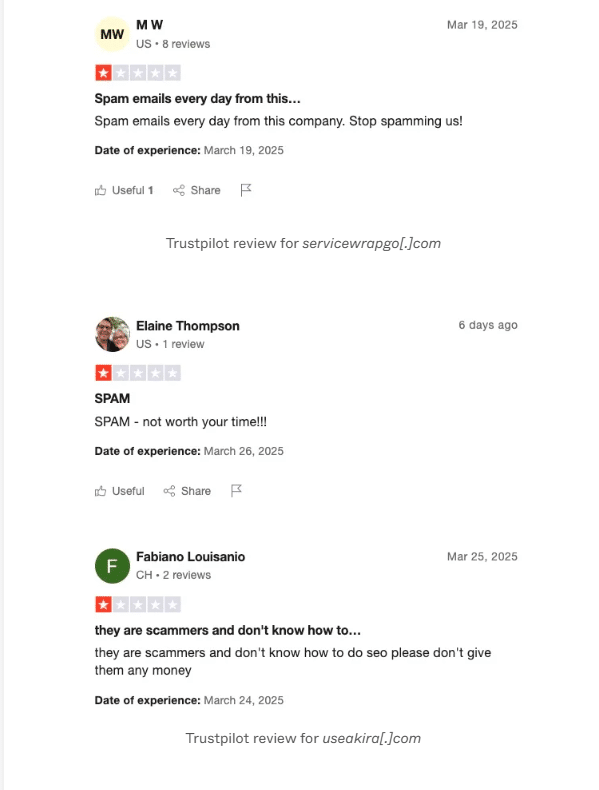
Task: Flag Elaine Thompson's review
Action: [x=236, y=490]
